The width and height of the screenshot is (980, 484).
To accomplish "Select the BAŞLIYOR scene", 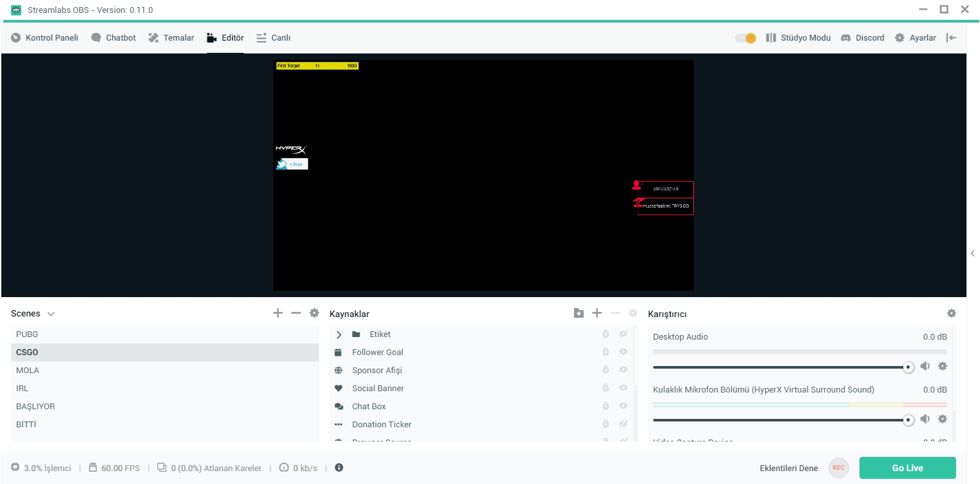I will pyautogui.click(x=165, y=407).
